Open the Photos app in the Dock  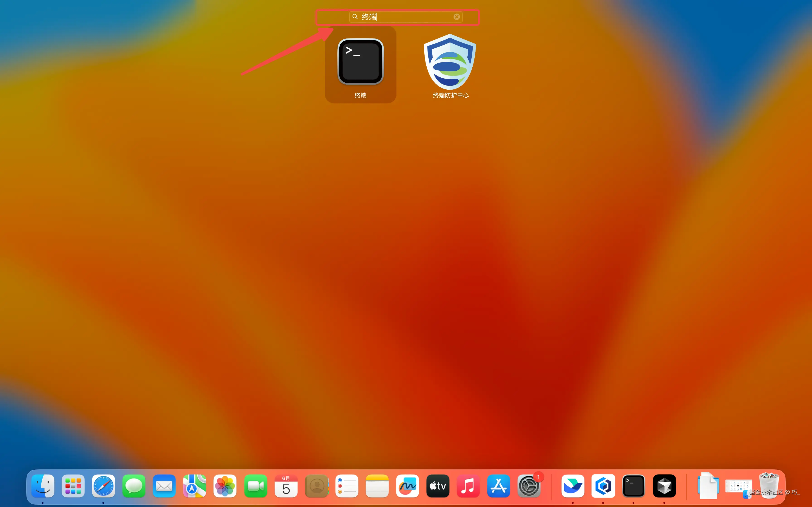[225, 486]
